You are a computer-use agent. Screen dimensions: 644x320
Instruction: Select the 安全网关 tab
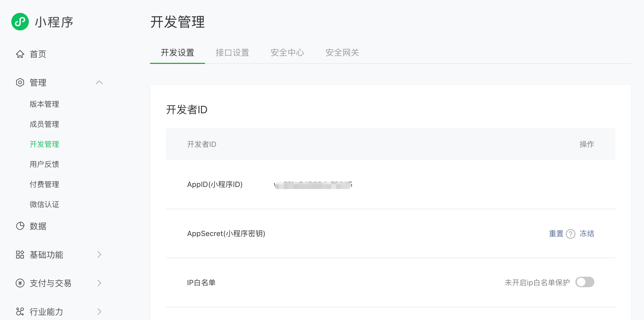pos(342,53)
